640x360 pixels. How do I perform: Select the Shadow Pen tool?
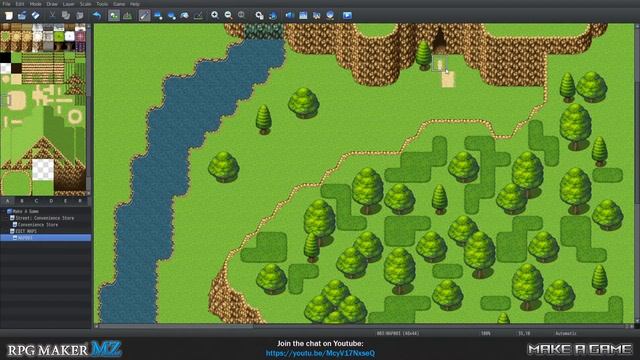tap(198, 16)
